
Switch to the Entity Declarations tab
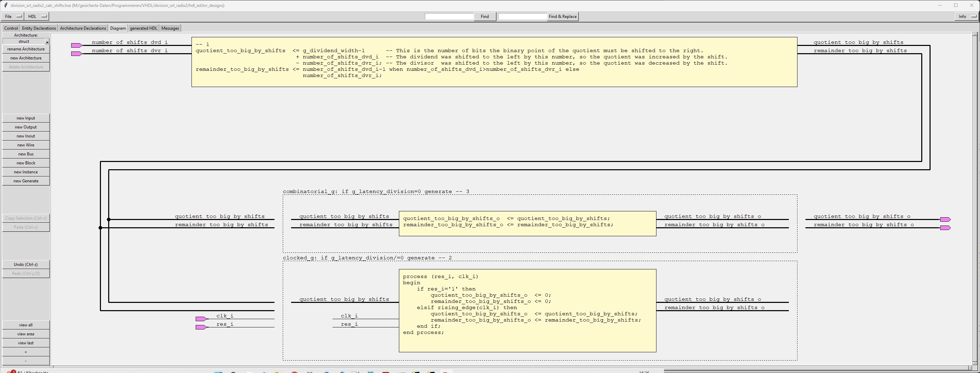(x=39, y=28)
